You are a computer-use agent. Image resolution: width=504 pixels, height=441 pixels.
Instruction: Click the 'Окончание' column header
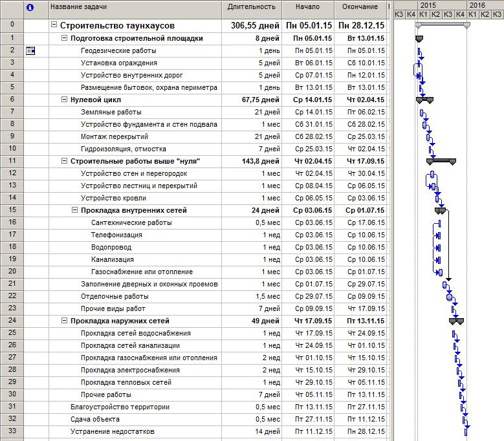pyautogui.click(x=360, y=10)
